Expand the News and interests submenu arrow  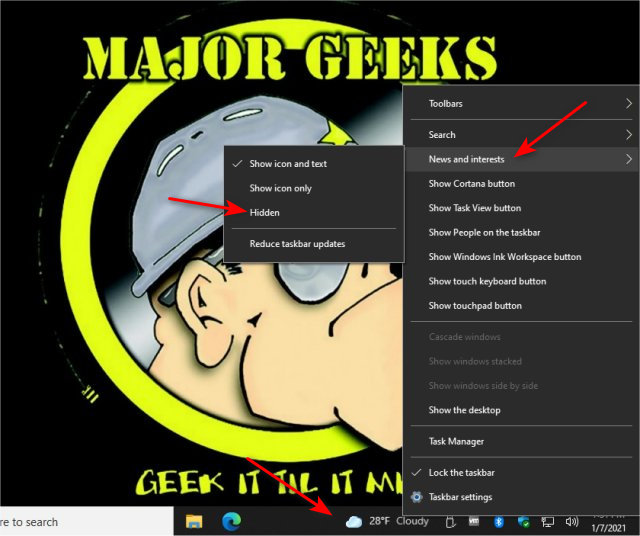[x=629, y=159]
